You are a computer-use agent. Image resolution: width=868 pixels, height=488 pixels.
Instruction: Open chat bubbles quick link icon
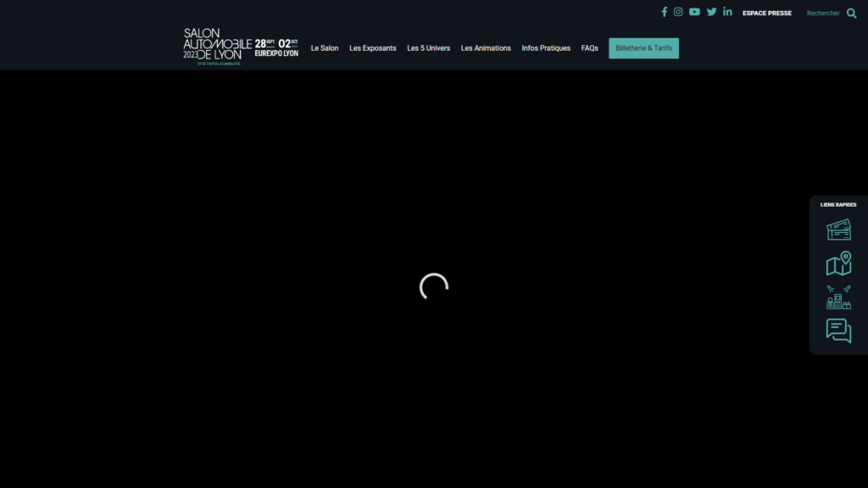coord(838,330)
